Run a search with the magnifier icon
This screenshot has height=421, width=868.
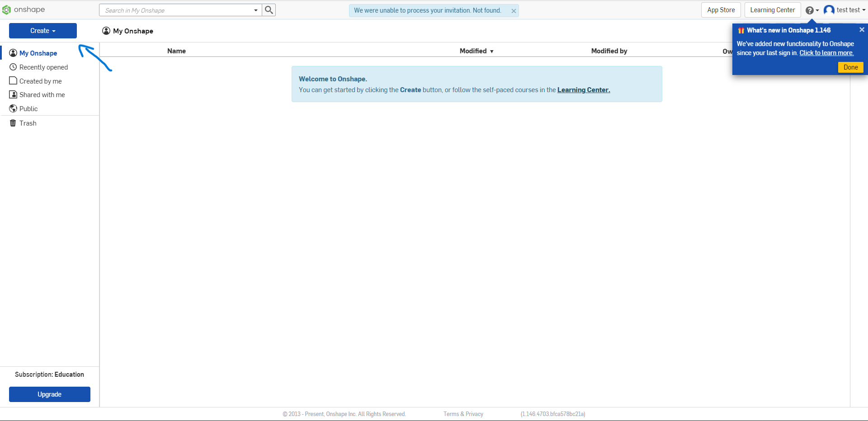click(269, 9)
